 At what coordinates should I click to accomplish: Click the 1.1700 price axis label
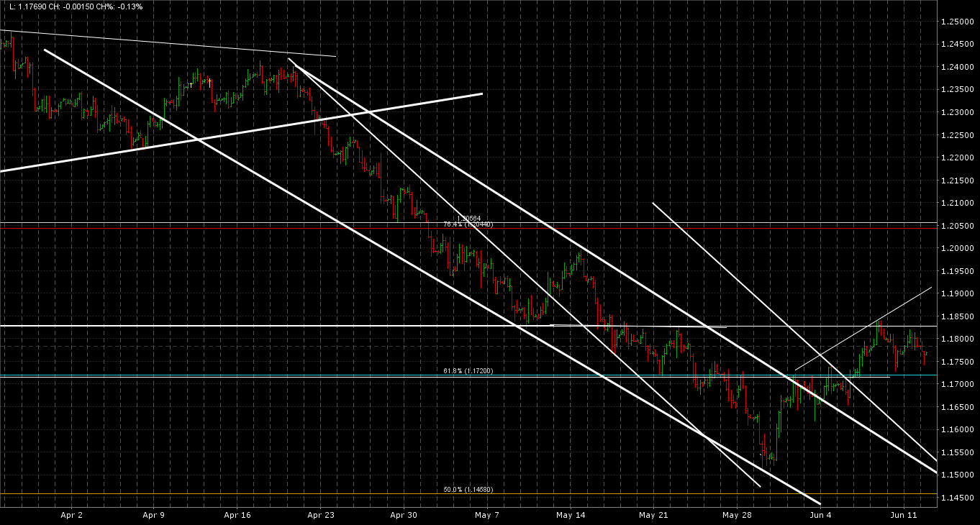click(958, 385)
